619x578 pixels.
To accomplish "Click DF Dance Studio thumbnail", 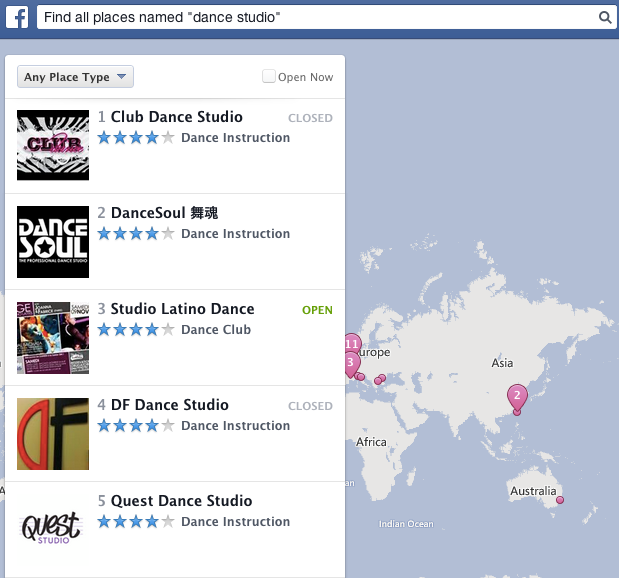I will [x=53, y=434].
